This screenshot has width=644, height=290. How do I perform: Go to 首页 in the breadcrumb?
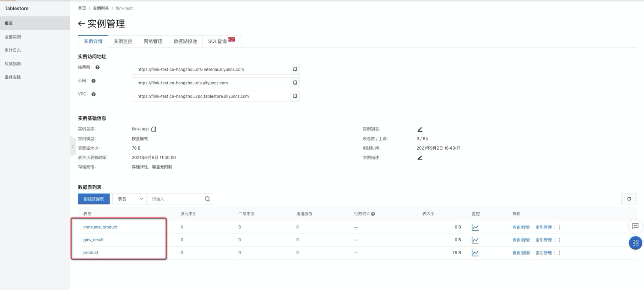tap(82, 9)
